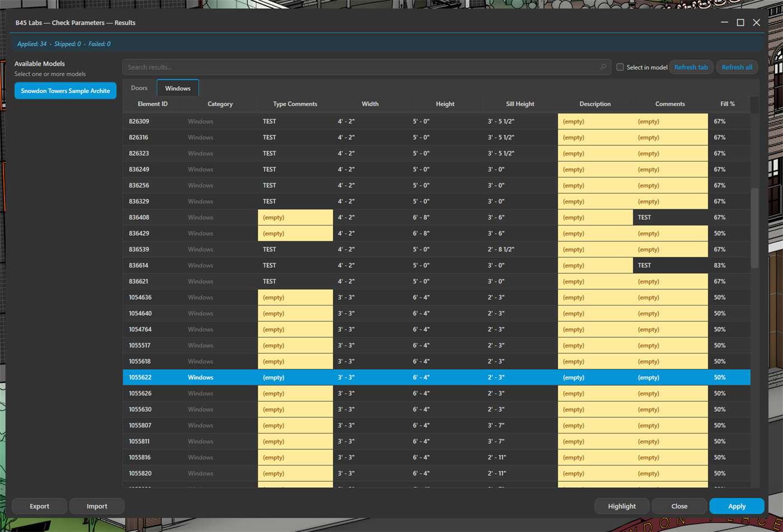
Task: Select row with Element ID 836614
Action: tap(437, 266)
